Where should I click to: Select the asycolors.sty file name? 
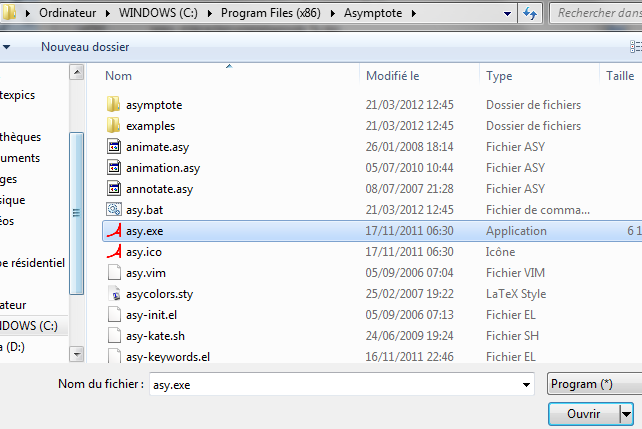point(159,294)
